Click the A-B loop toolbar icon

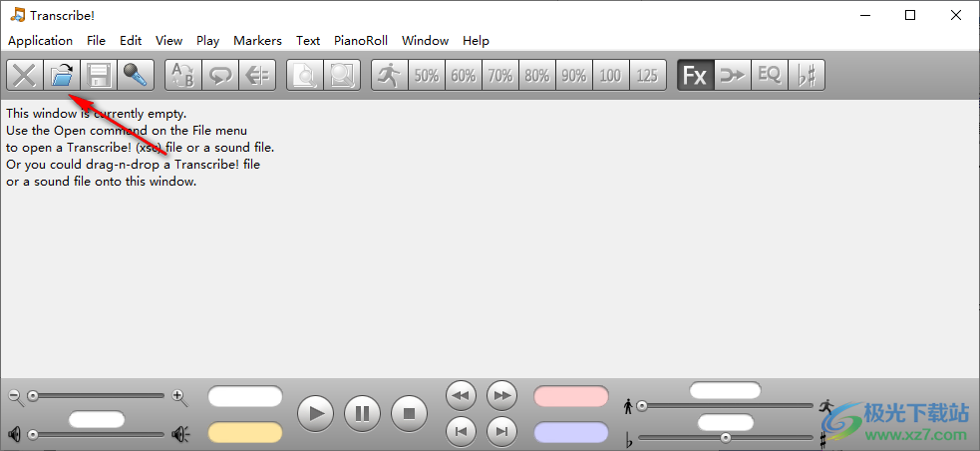(x=183, y=76)
